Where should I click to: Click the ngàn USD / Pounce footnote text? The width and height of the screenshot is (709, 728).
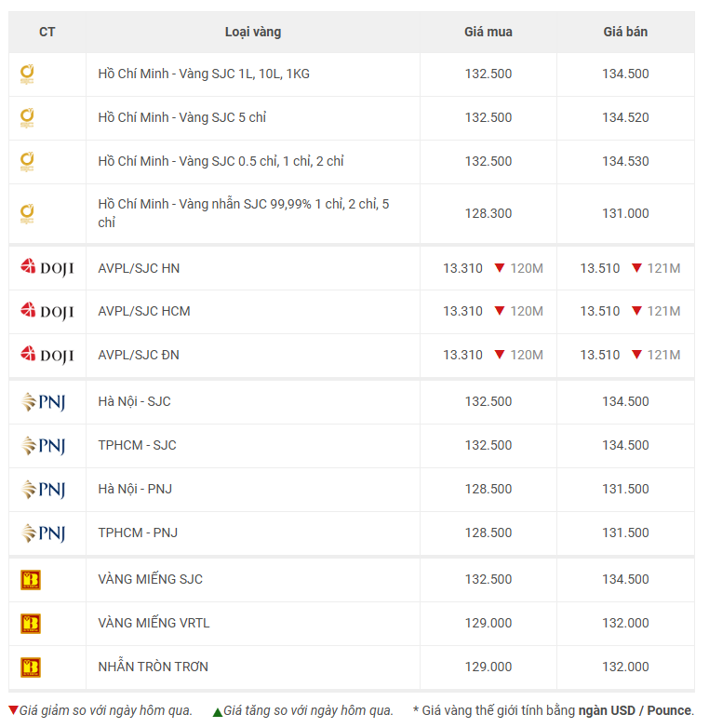635,710
